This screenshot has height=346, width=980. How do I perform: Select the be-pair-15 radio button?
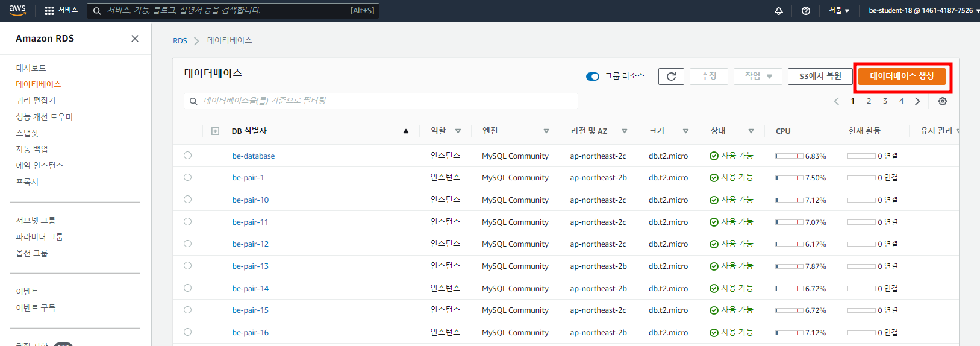coord(188,310)
